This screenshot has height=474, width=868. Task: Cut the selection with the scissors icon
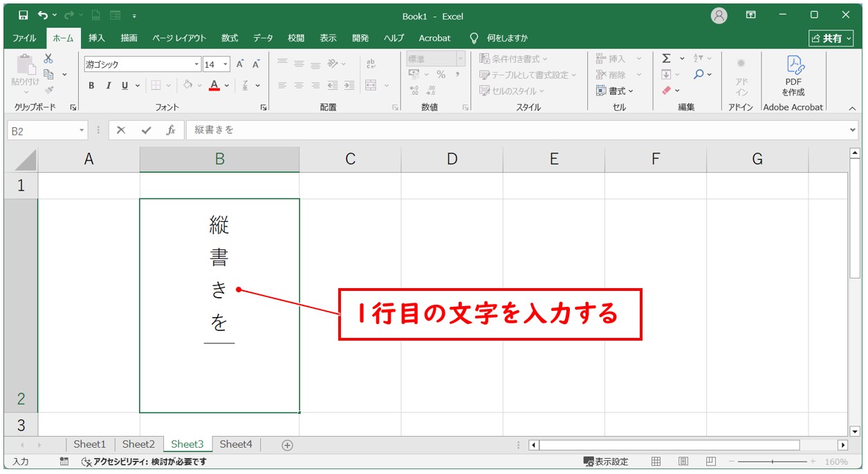[x=48, y=59]
